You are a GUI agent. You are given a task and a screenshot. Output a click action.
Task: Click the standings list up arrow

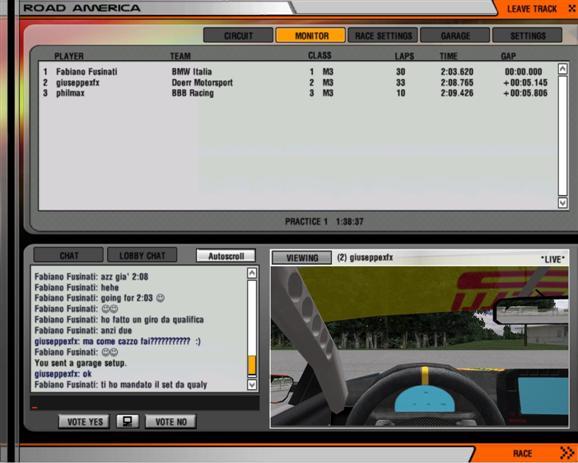pos(563,69)
